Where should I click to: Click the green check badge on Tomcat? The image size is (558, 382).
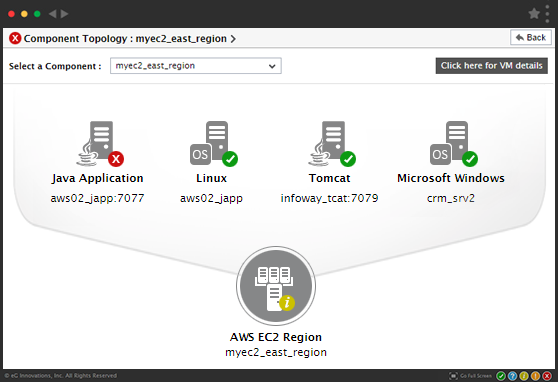348,159
